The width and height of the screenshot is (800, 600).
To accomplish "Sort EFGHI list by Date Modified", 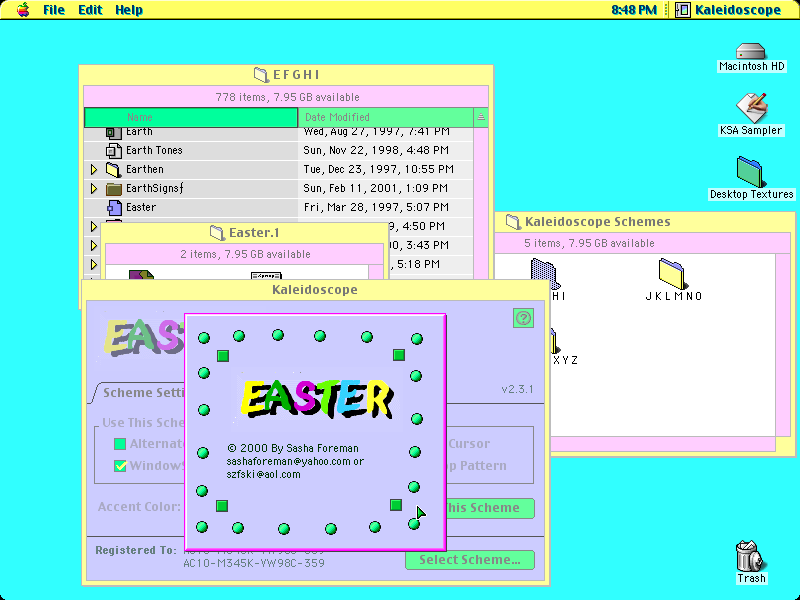I will (386, 117).
